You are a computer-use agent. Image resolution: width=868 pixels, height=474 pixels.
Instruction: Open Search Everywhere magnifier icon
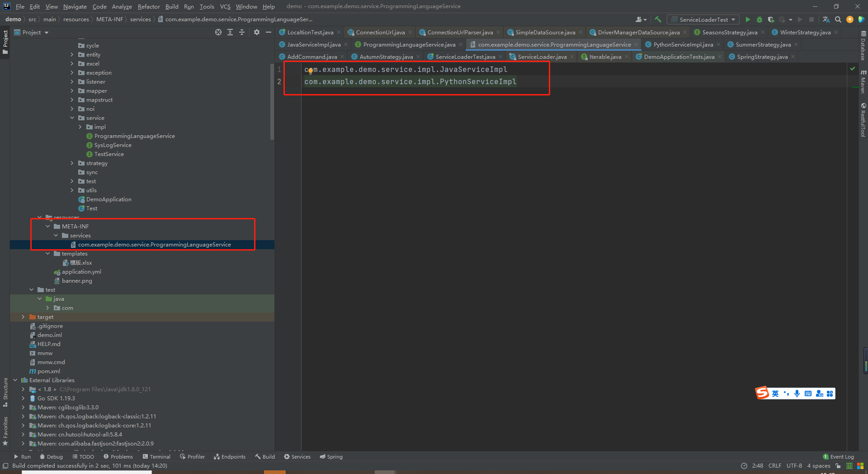pos(838,19)
